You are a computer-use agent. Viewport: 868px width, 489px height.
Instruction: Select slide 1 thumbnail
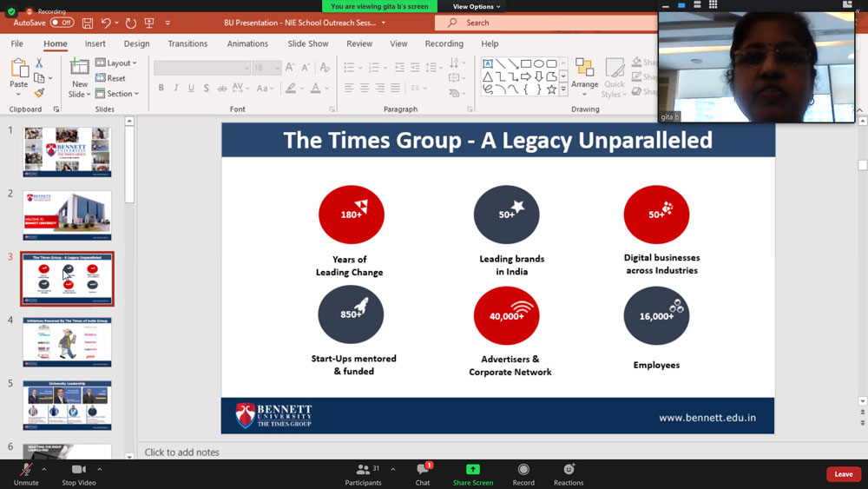coord(67,152)
